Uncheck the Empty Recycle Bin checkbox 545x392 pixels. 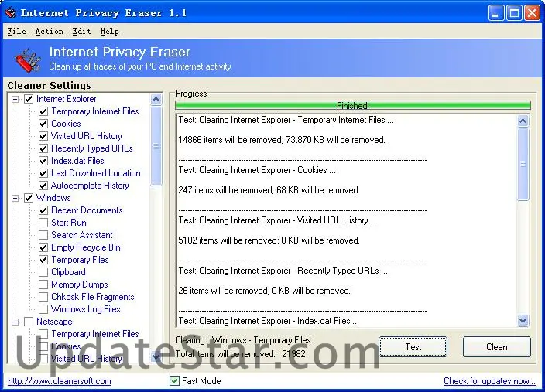tap(43, 247)
